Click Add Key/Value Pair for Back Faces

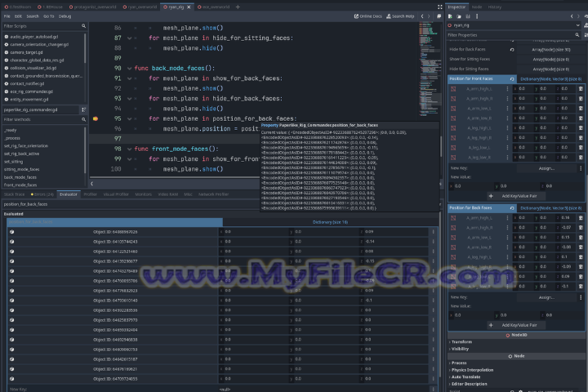[x=514, y=325]
